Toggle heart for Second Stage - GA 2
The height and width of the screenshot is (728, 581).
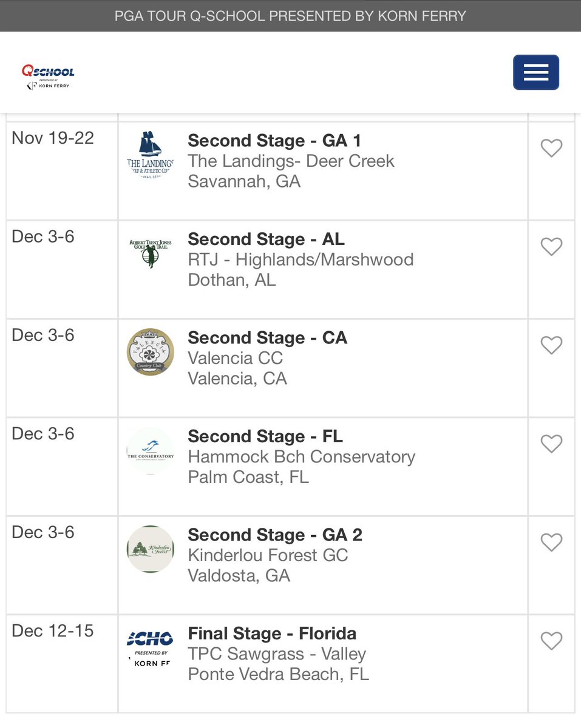551,542
